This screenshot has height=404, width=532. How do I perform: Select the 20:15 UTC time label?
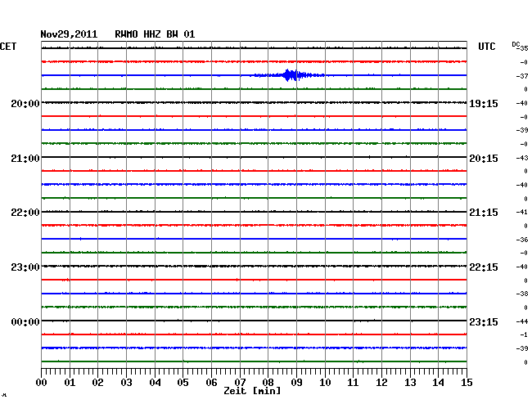[x=484, y=159]
